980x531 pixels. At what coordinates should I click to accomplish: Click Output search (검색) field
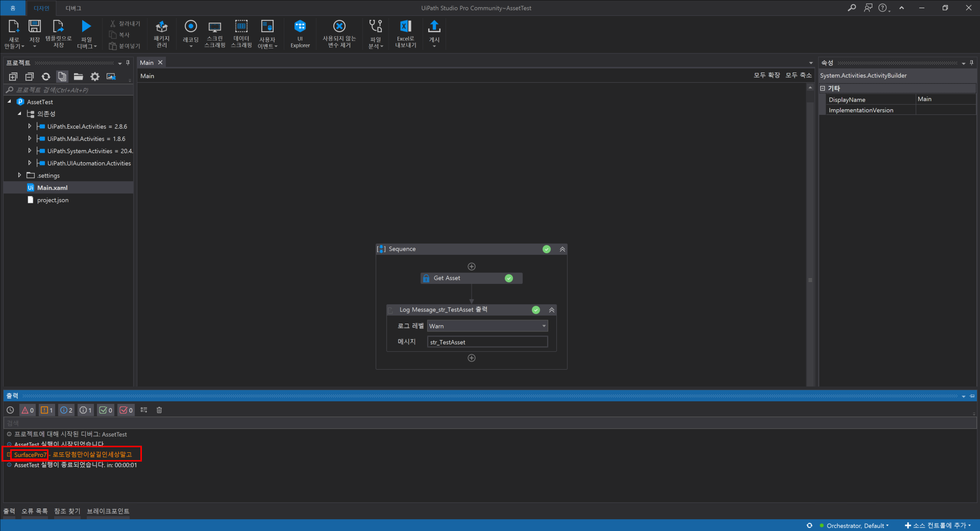click(490, 423)
